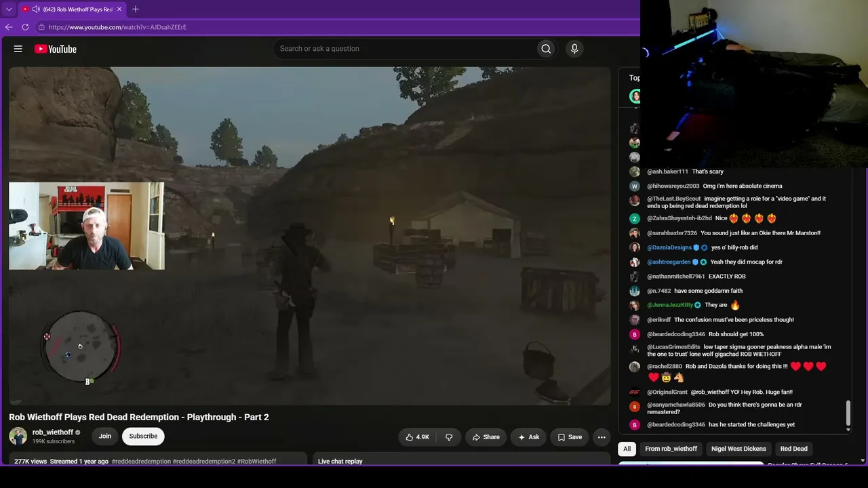The image size is (868, 488).
Task: Pause the video by clicking the player
Action: tap(310, 236)
